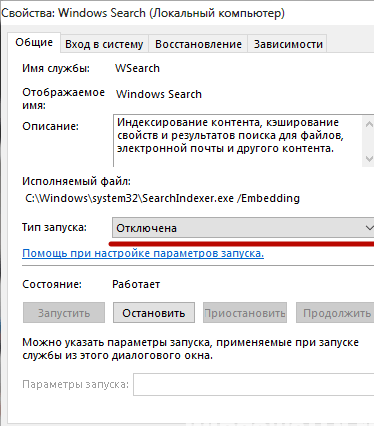Click the SearchIndexer.exe executable path text

[162, 198]
